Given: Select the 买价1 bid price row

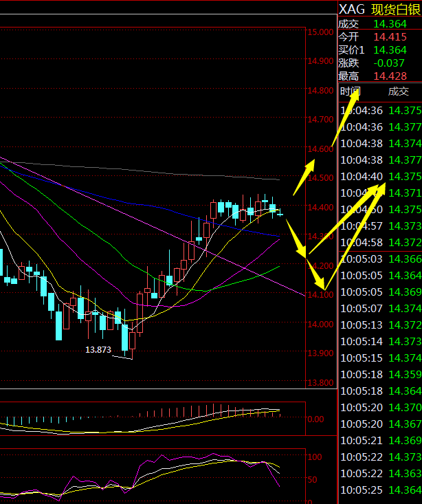Looking at the screenshot, I should coord(379,50).
